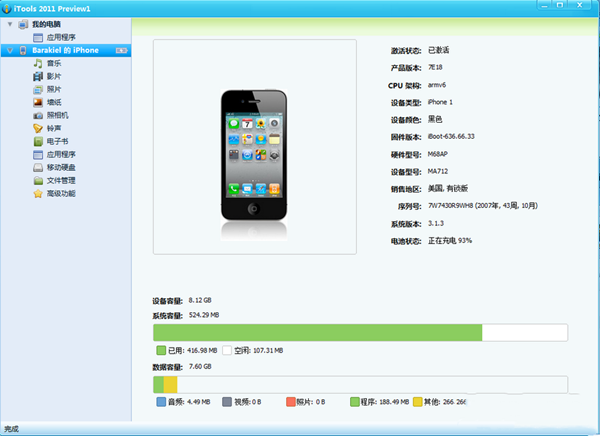Collapse the 我的电脑 tree node arrow
This screenshot has width=600, height=436.
(x=9, y=23)
